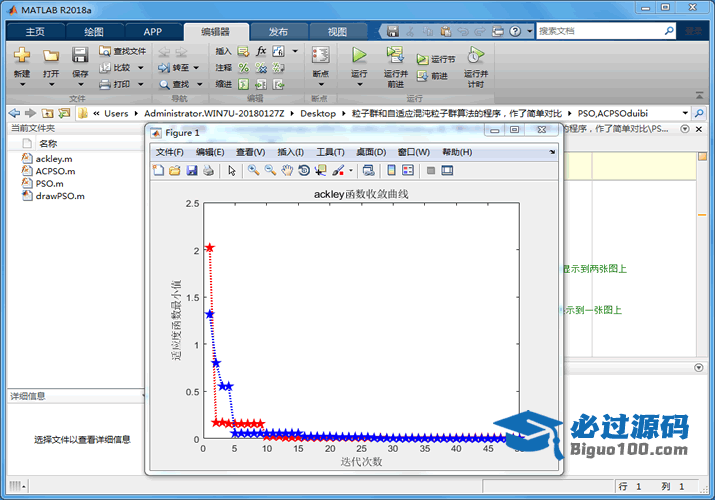Click the decrease indent icon in the 缩进 row
Screen dimensions: 715x500
[x=278, y=84]
